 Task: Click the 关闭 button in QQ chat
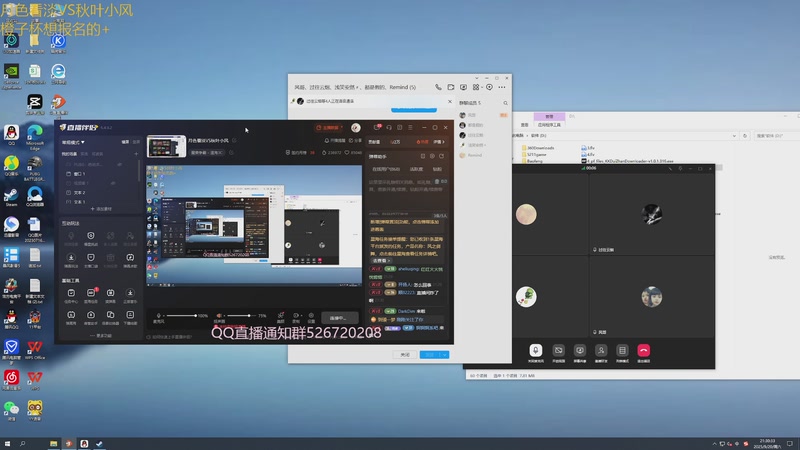point(405,355)
